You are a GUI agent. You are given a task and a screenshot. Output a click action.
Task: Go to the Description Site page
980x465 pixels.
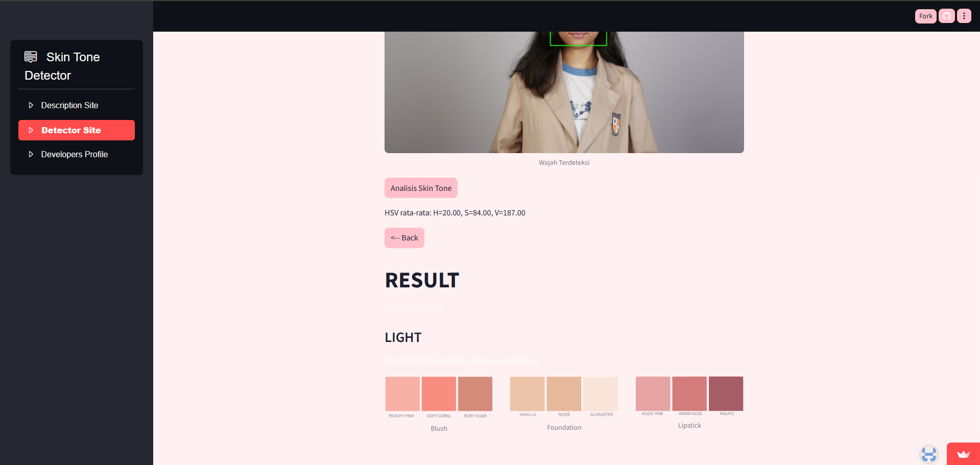coord(69,105)
